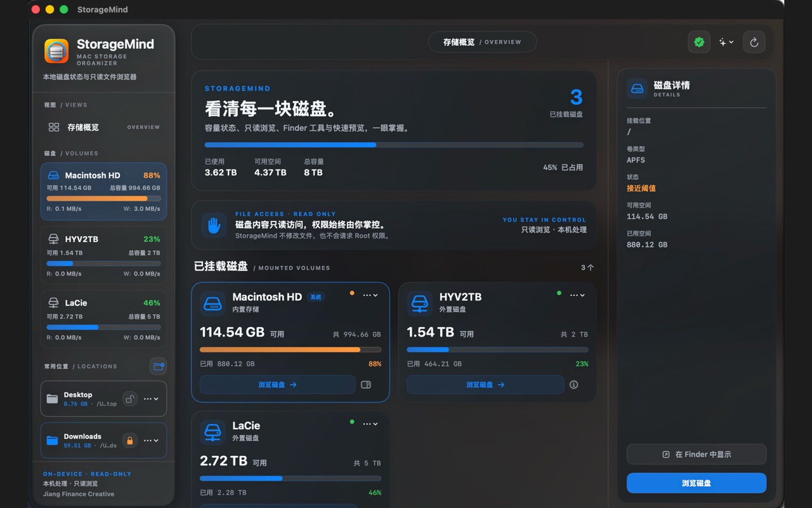Click green status dot on LaCie card
Screen dimensions: 812x508
pyautogui.click(x=352, y=422)
